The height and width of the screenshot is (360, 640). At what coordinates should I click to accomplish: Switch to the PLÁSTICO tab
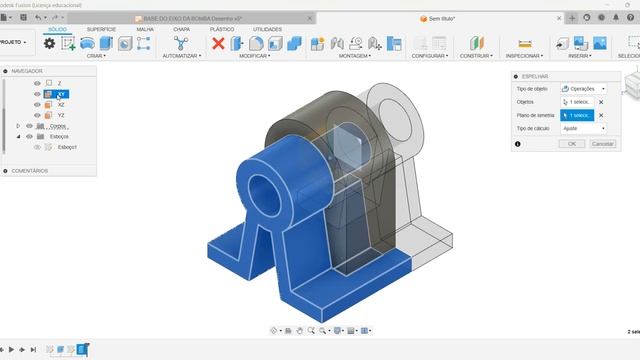point(222,29)
